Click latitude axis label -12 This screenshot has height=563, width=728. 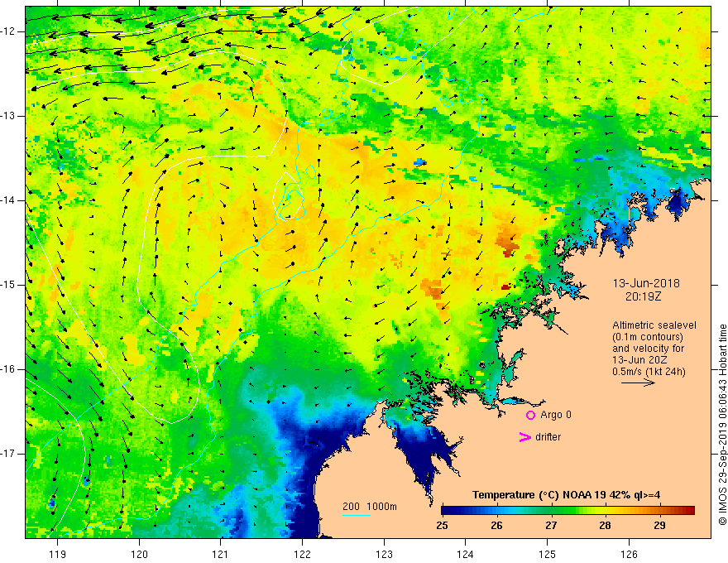8,31
